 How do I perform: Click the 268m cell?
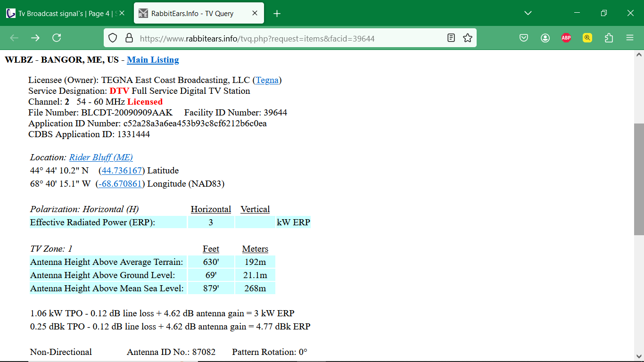tap(255, 288)
